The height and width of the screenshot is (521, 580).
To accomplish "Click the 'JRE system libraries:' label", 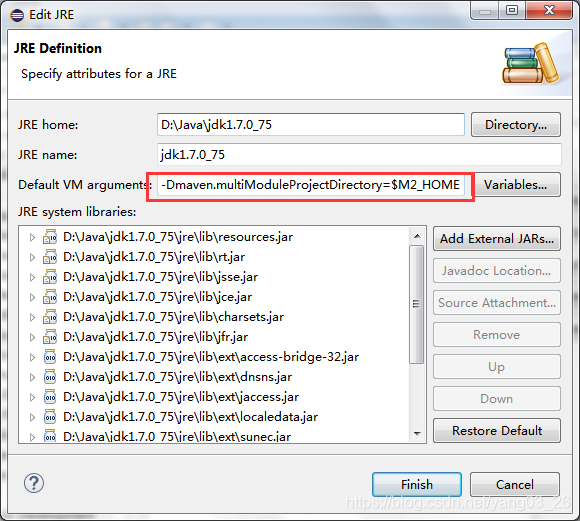I will [x=77, y=212].
